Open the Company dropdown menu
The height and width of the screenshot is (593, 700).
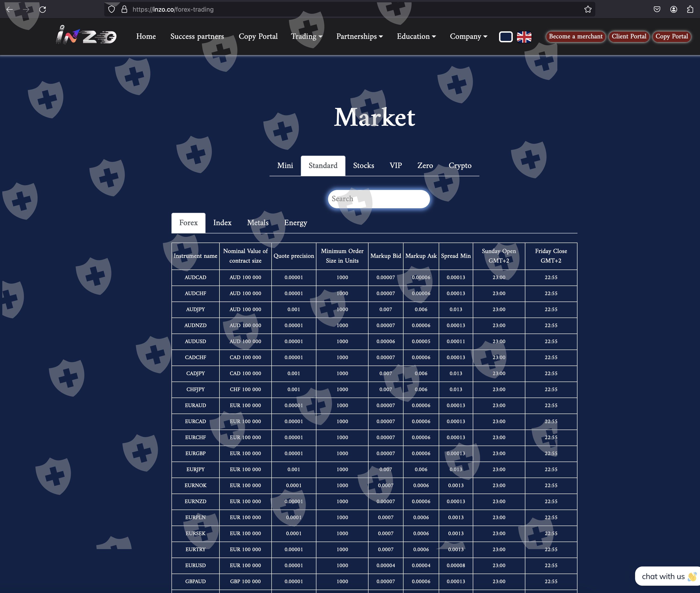468,36
